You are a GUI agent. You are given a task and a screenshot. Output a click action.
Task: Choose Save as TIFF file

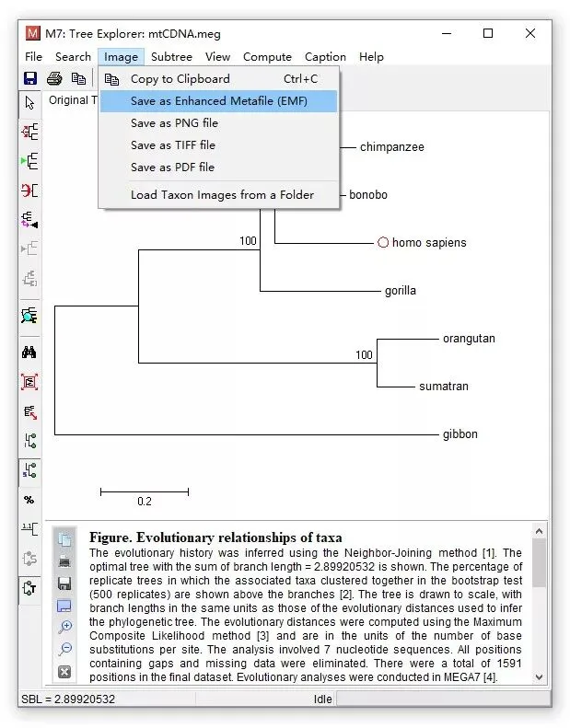click(x=219, y=145)
